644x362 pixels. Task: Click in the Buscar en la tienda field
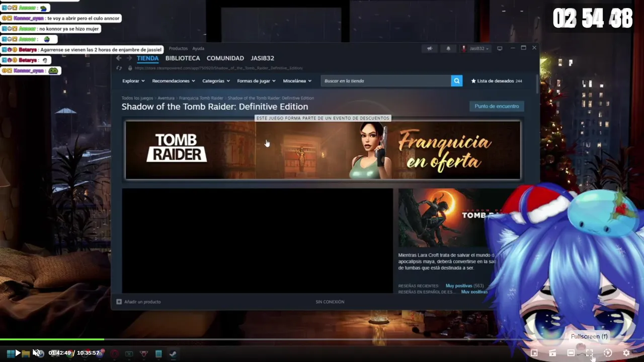386,81
